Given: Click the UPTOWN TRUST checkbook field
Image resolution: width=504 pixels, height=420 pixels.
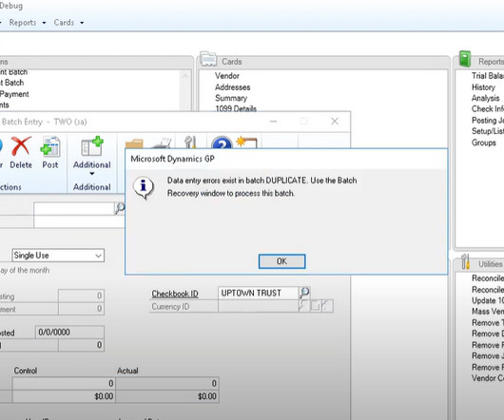Looking at the screenshot, I should pos(258,293).
